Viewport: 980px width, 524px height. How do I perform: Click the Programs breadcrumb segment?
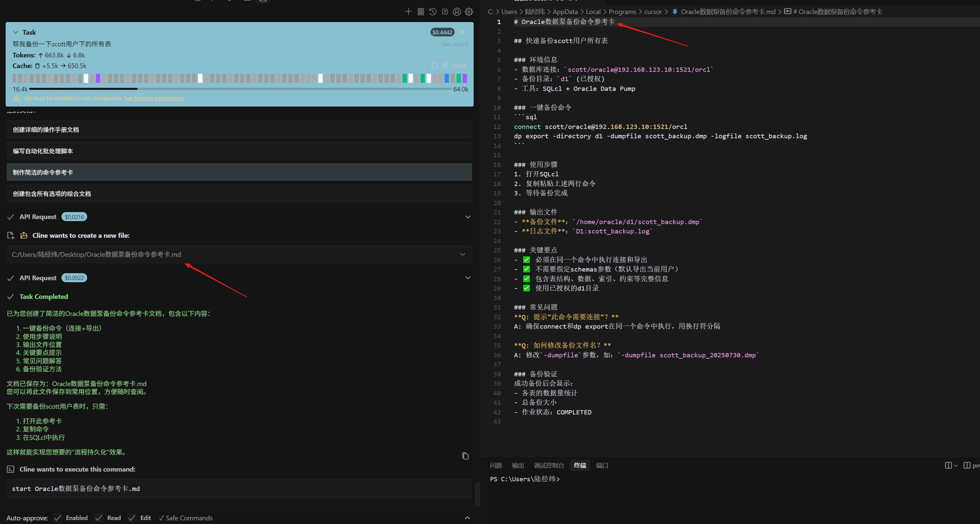[622, 12]
